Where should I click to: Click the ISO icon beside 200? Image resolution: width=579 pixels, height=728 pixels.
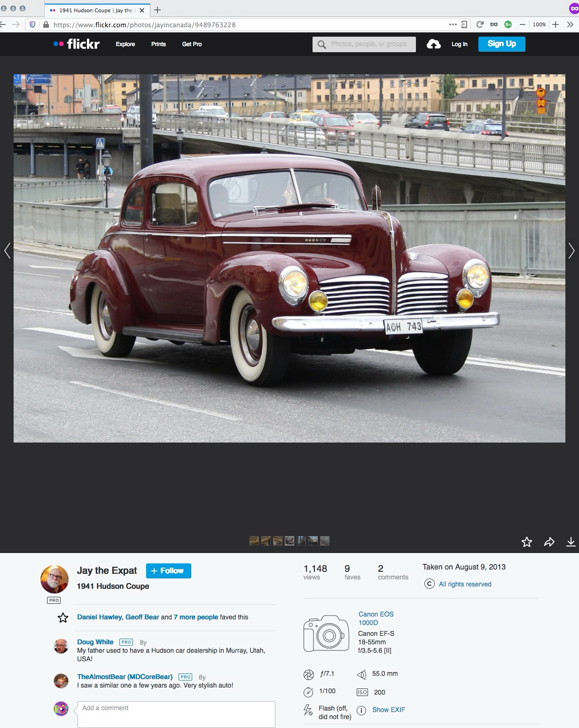(362, 692)
